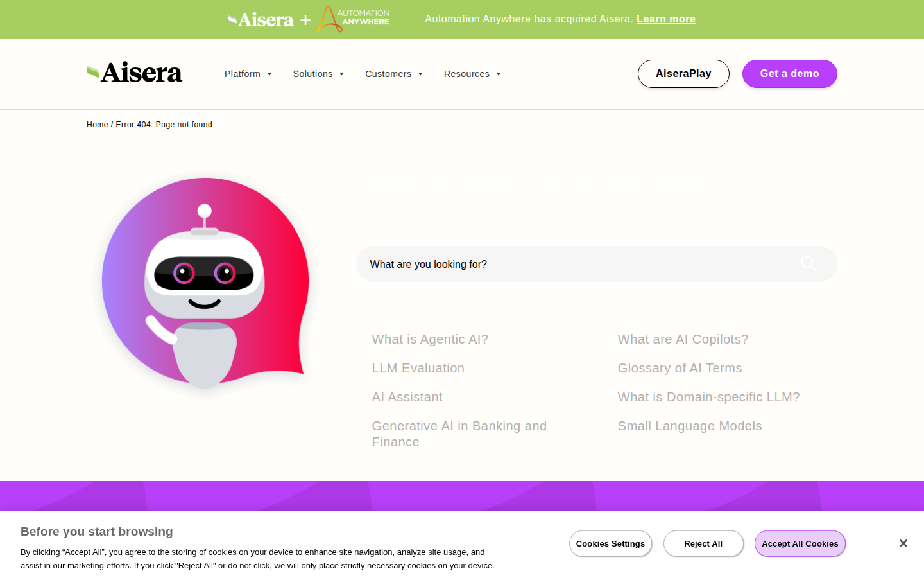The height and width of the screenshot is (578, 924).
Task: Click the robot mascot image
Action: [x=205, y=283]
